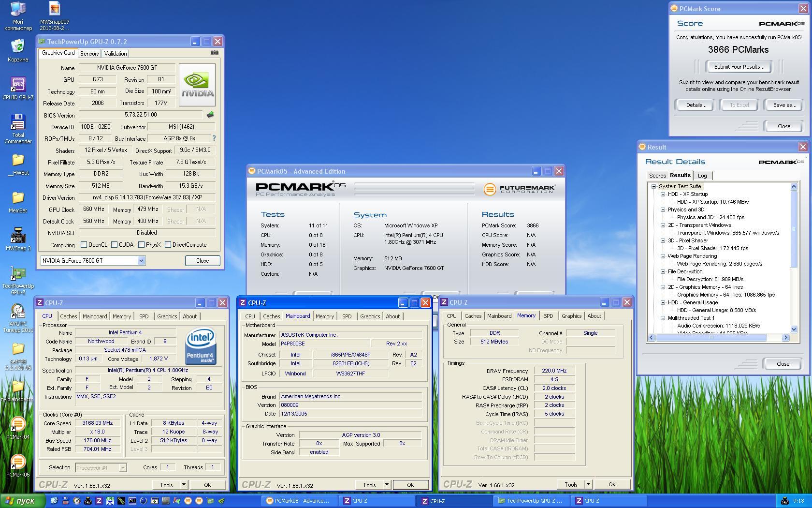Click the green NVIDIA icon in quick launch
The height and width of the screenshot is (508, 812).
click(221, 501)
